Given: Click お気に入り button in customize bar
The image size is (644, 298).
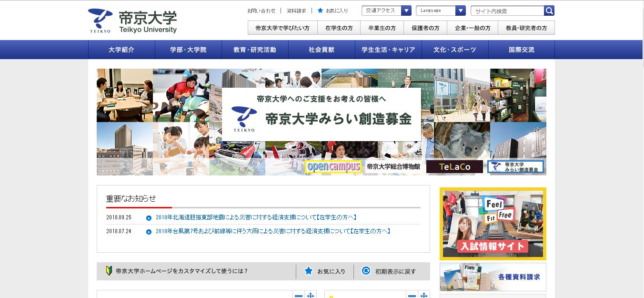Looking at the screenshot, I should coord(325,271).
